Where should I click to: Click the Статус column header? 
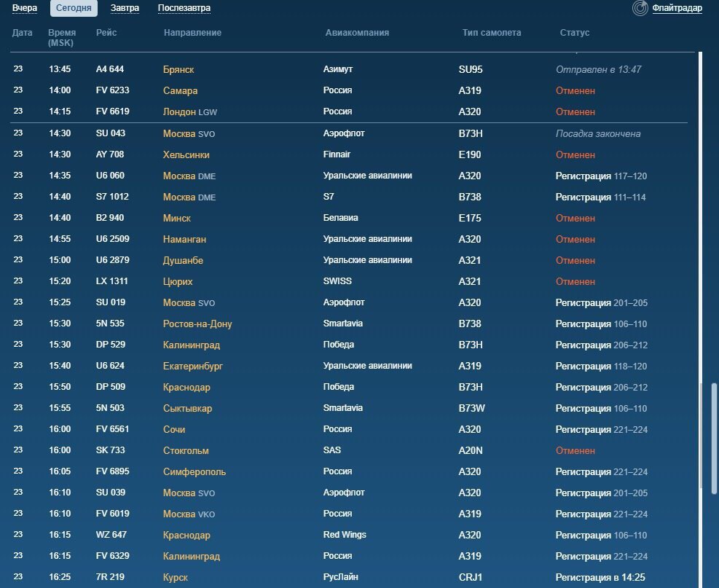click(575, 33)
